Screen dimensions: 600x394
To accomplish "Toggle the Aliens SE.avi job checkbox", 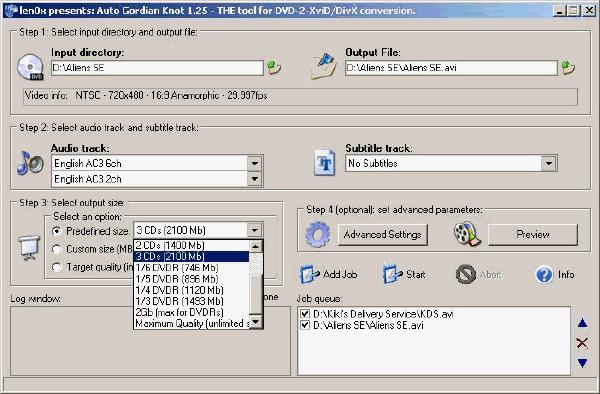I will click(x=305, y=325).
